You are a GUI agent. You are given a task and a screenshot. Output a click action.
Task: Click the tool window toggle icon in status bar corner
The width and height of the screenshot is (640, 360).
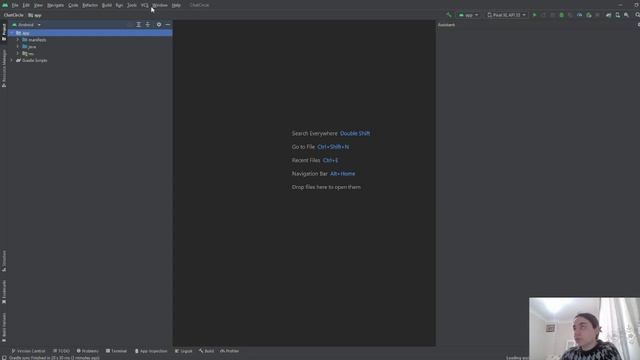(4, 358)
